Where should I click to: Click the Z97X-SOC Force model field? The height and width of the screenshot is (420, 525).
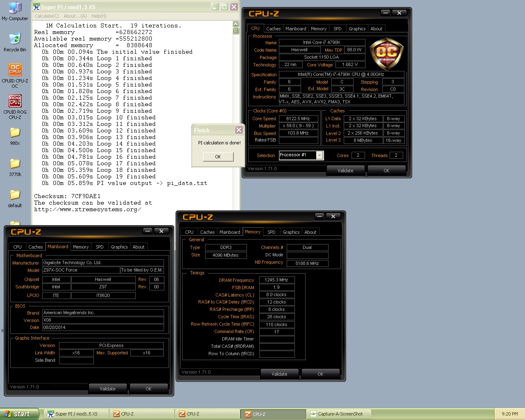(x=81, y=270)
